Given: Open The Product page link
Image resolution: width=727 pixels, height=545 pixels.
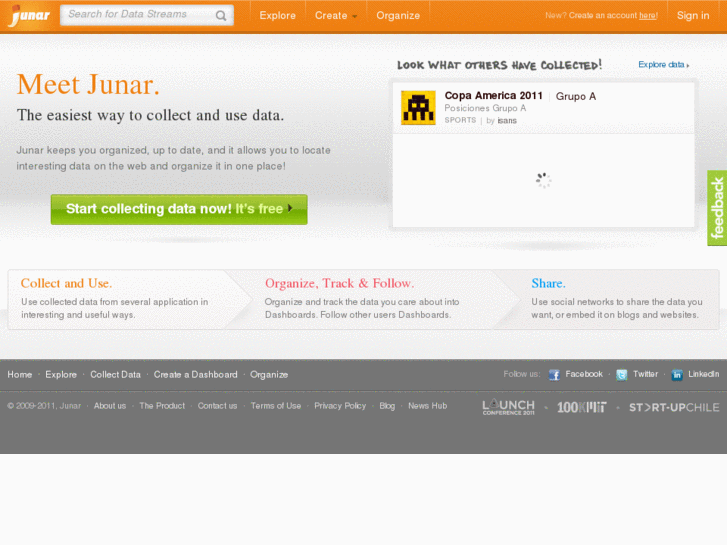Looking at the screenshot, I should pyautogui.click(x=162, y=406).
